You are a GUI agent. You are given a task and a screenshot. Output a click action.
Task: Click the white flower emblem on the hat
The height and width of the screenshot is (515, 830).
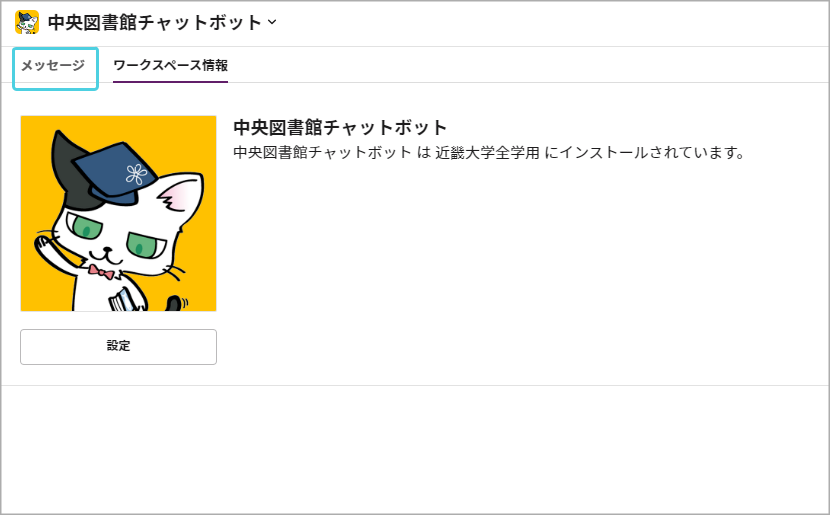coord(136,174)
